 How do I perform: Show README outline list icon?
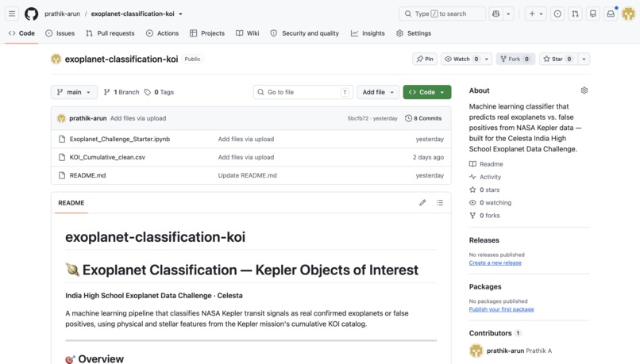tap(440, 202)
